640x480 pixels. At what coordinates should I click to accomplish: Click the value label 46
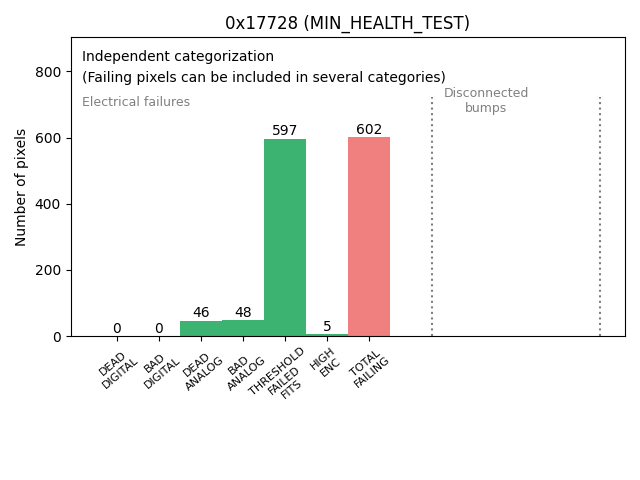point(201,312)
